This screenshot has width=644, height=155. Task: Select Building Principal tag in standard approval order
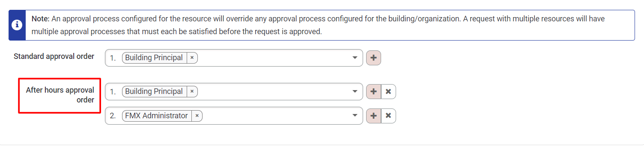pos(154,58)
